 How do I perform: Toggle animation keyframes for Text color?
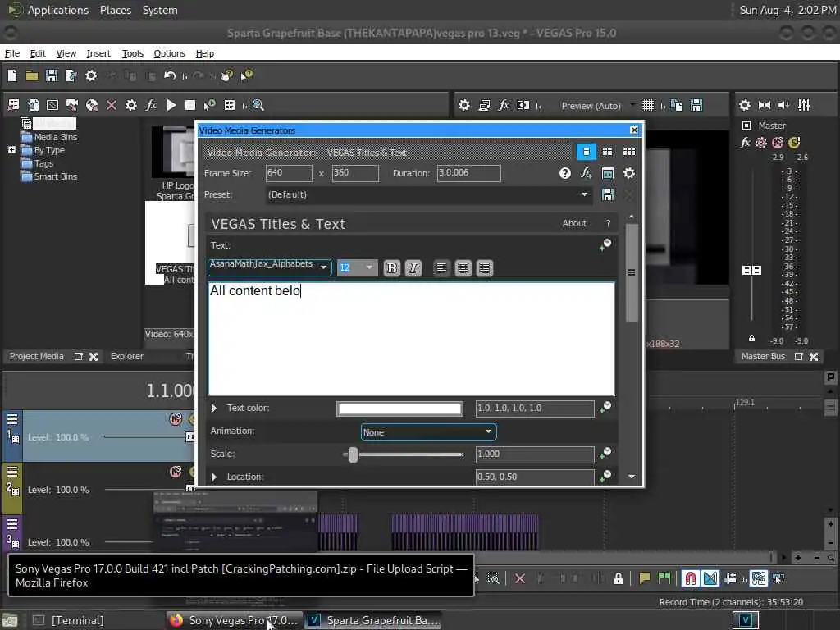pyautogui.click(x=605, y=407)
